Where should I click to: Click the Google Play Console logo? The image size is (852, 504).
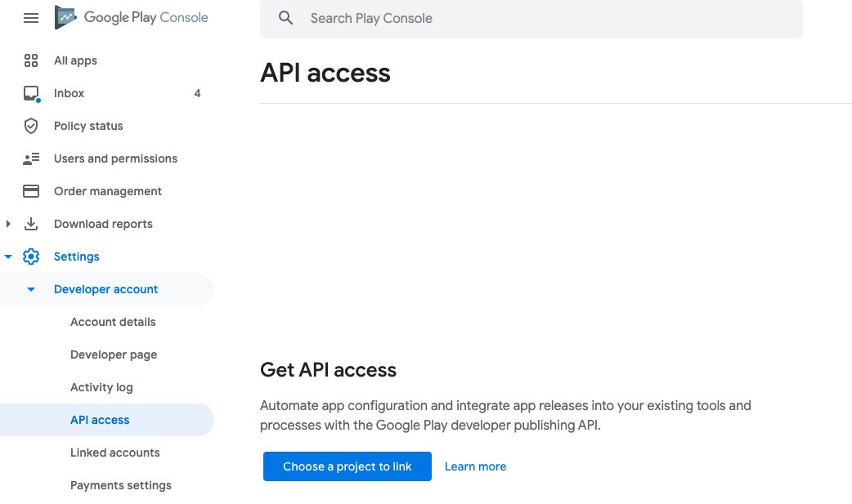point(131,17)
